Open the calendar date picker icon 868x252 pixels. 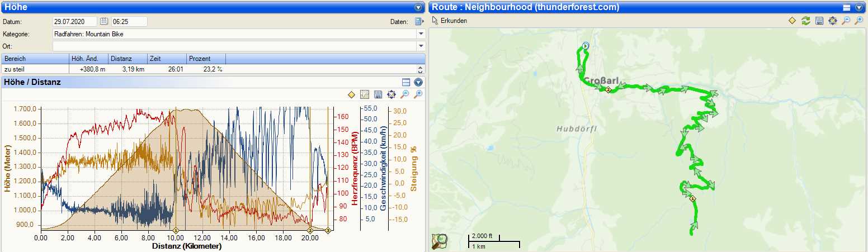tap(103, 21)
